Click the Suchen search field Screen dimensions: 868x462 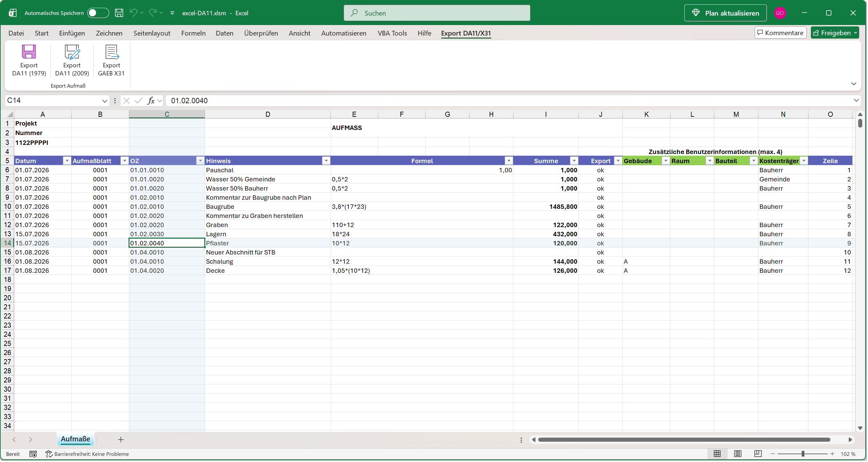click(x=437, y=13)
